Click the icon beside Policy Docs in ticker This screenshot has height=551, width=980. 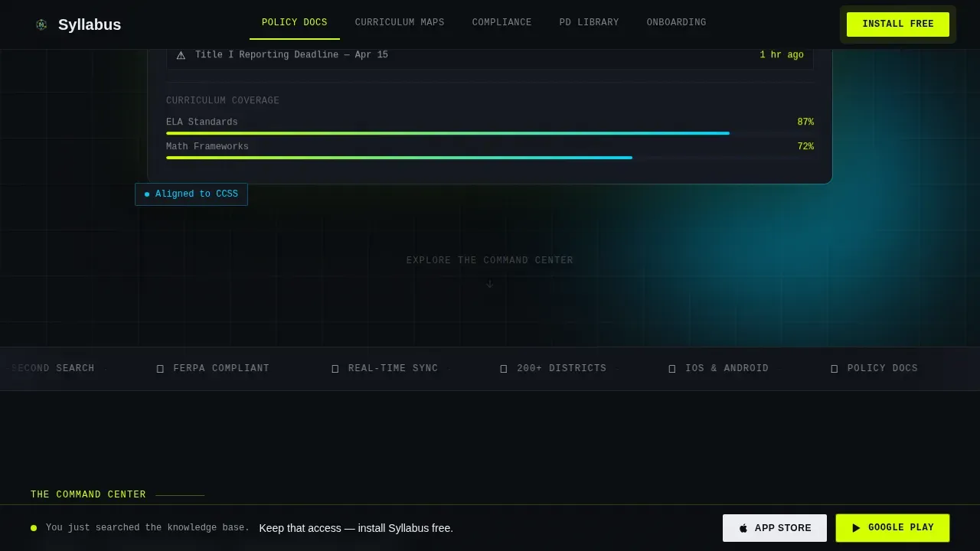834,369
